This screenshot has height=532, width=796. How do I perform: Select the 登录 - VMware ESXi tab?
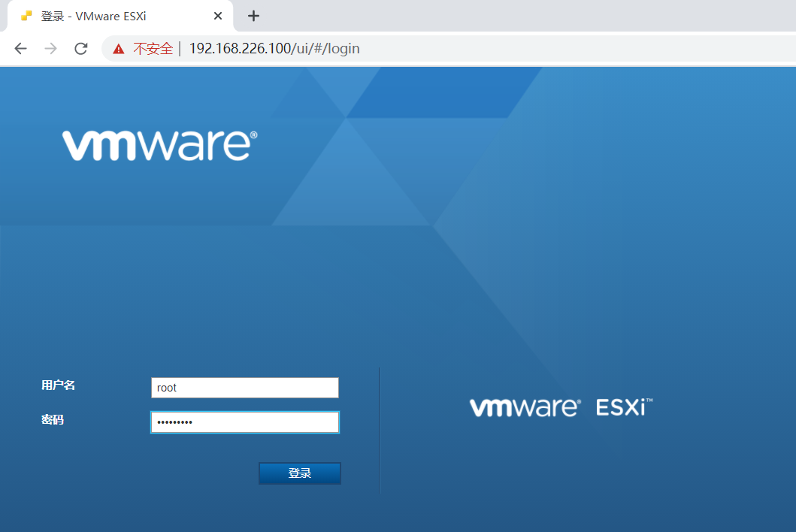[120, 17]
